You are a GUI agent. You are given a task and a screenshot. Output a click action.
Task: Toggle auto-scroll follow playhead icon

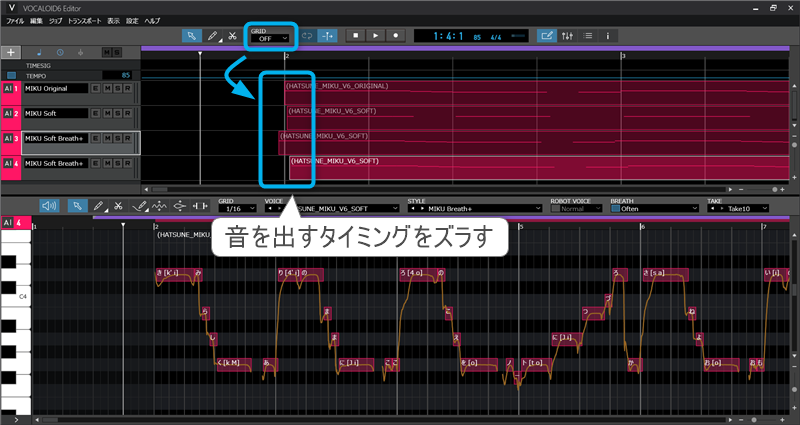(x=327, y=36)
